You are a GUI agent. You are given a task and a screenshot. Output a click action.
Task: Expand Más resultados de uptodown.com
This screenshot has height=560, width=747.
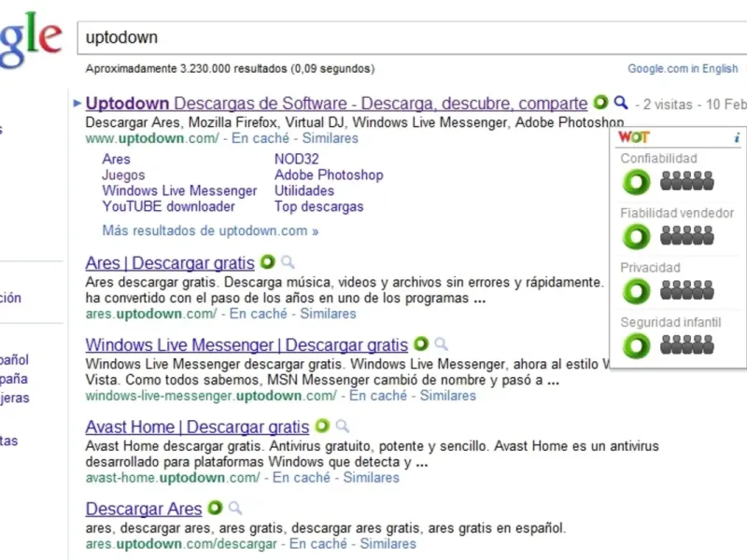210,231
